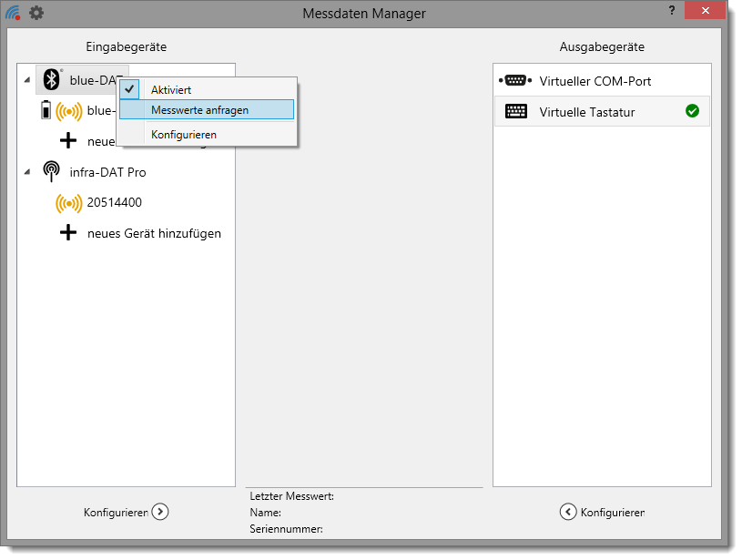This screenshot has height=560, width=742.
Task: Click the signal icon beside 20514400
Action: [x=68, y=203]
